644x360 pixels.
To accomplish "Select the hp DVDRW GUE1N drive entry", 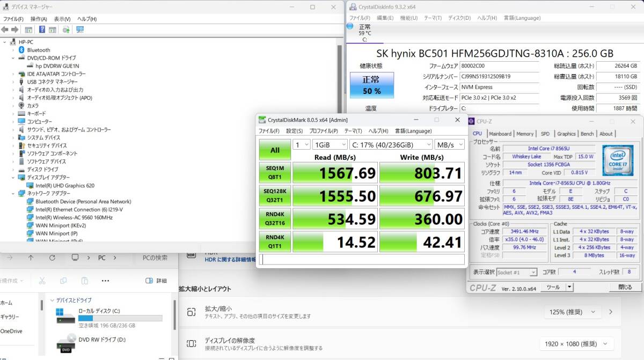I will pyautogui.click(x=57, y=66).
